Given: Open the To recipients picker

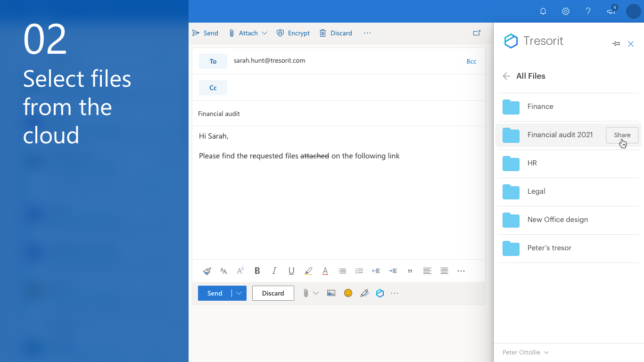Looking at the screenshot, I should click(x=213, y=61).
